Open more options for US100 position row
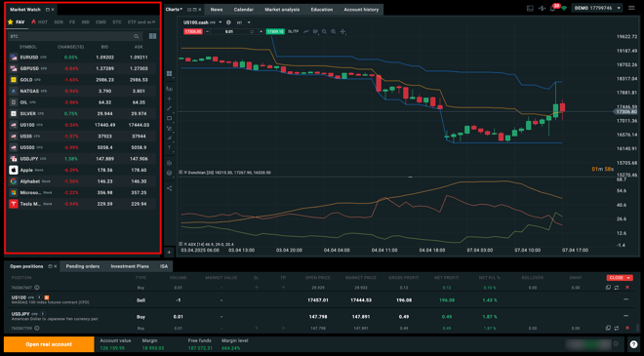 tap(625, 299)
